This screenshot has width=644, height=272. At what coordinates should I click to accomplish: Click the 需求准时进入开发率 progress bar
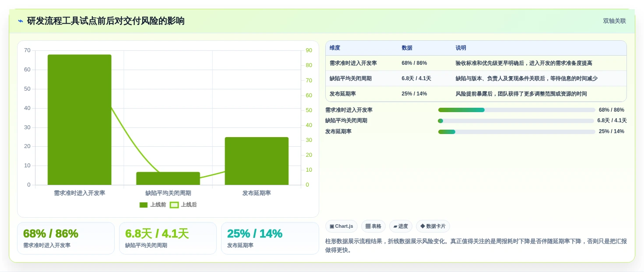click(517, 110)
